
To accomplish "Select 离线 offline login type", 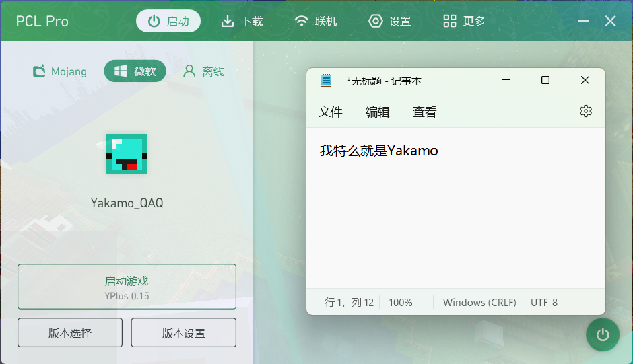I will [x=204, y=71].
